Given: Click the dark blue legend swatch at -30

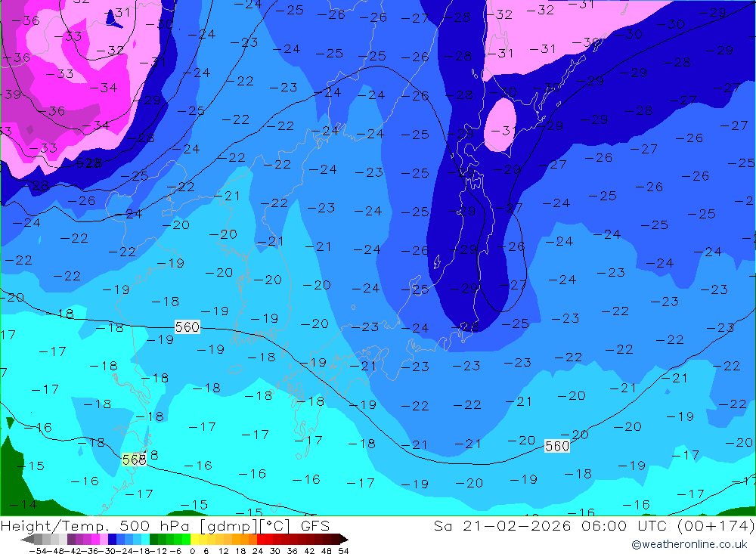Looking at the screenshot, I should [112, 539].
